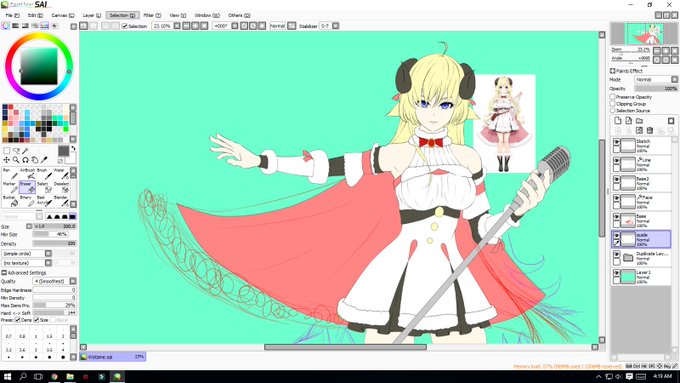This screenshot has height=383, width=680.
Task: Open the rotation angle dropdown in toolbar
Action: pos(235,26)
